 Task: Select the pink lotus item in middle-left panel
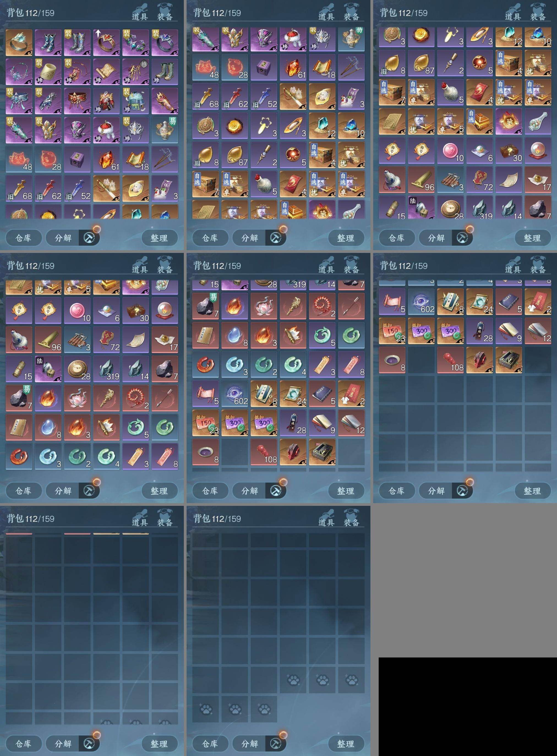tap(77, 398)
